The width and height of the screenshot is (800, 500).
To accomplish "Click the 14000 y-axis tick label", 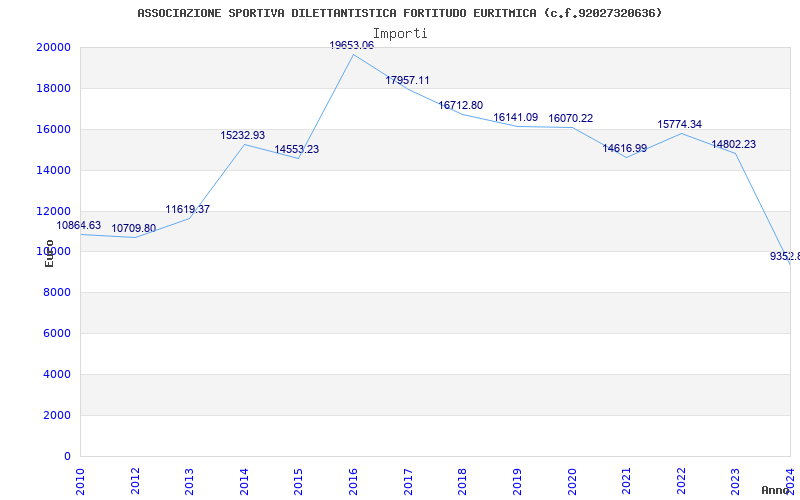I will 53,170.
